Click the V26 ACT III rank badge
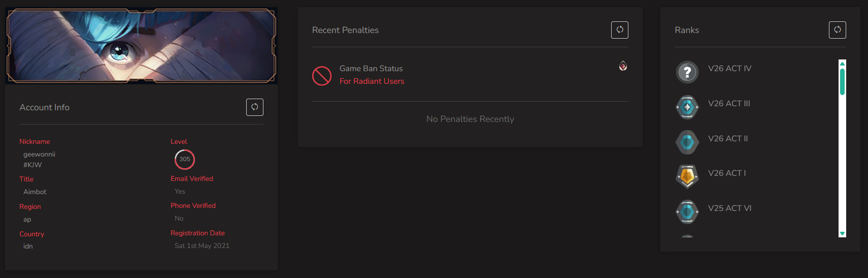Screen dimensions: 868x278 coord(687,107)
